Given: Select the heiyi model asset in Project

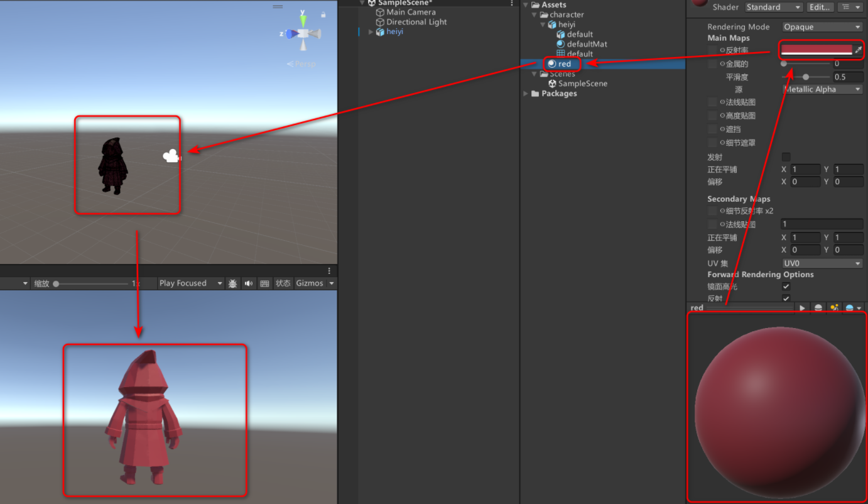Looking at the screenshot, I should (567, 25).
